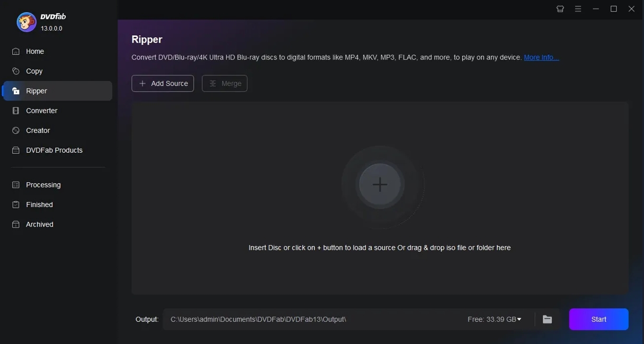Minimize the DVDFab window
Screen dimensions: 644x344
(596, 9)
